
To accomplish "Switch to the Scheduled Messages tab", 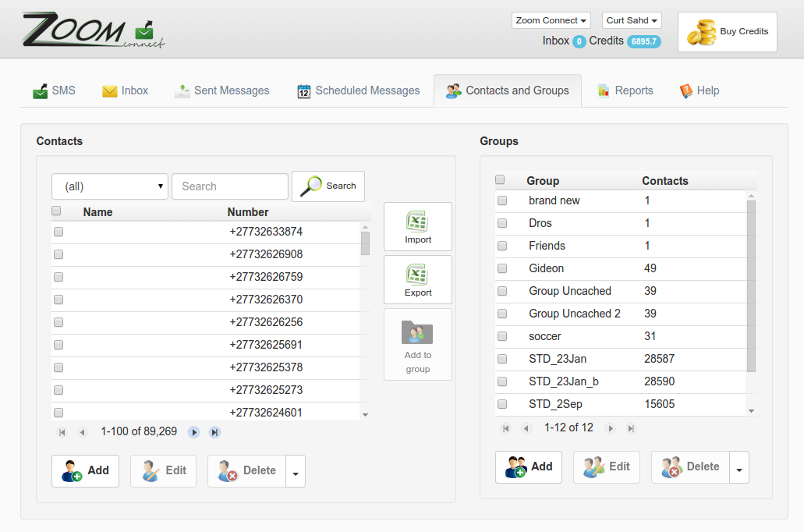I will coord(358,90).
